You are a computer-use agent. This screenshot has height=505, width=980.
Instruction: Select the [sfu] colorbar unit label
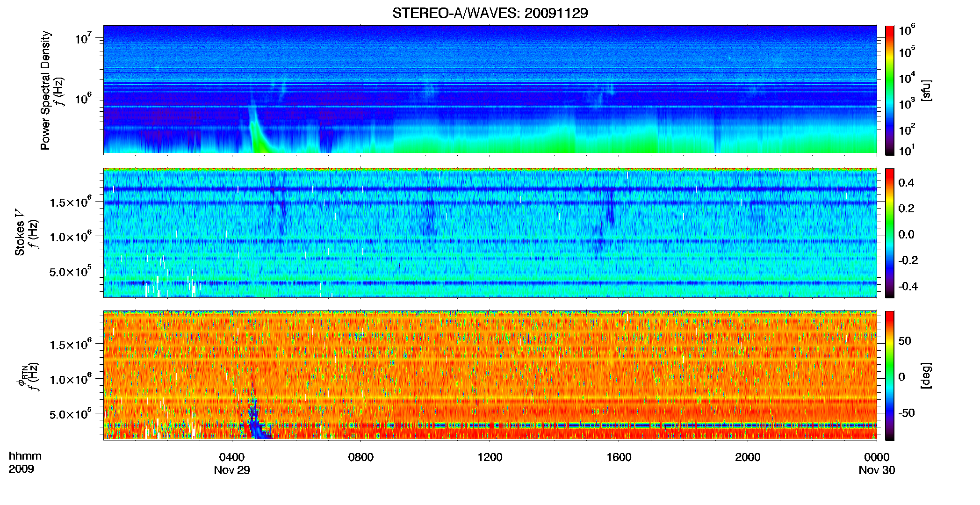(926, 91)
